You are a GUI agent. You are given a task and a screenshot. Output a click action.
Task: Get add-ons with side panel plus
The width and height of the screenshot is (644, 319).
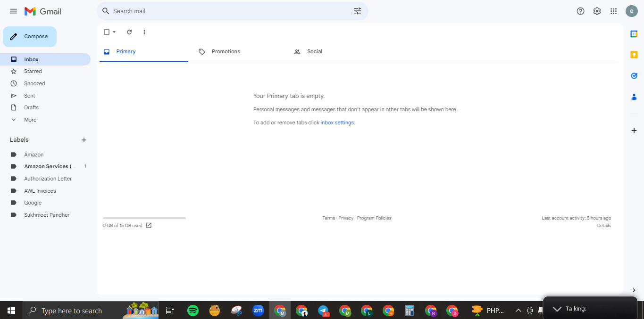634,131
